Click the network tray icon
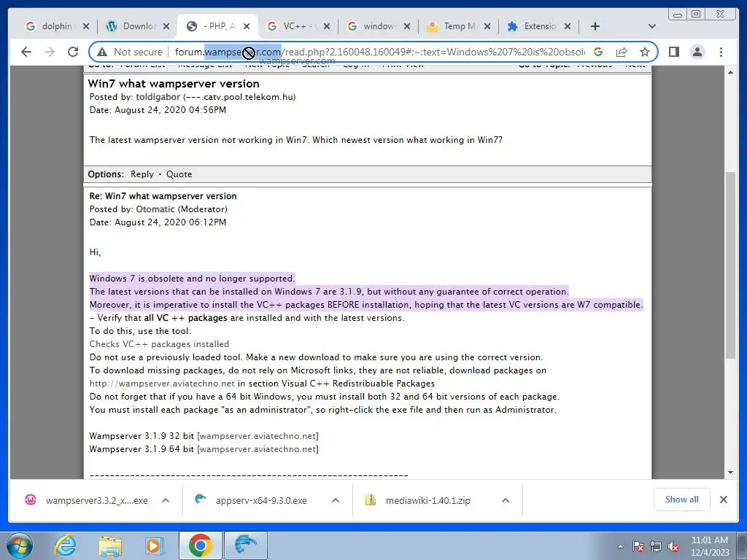The image size is (747, 560). tap(656, 546)
